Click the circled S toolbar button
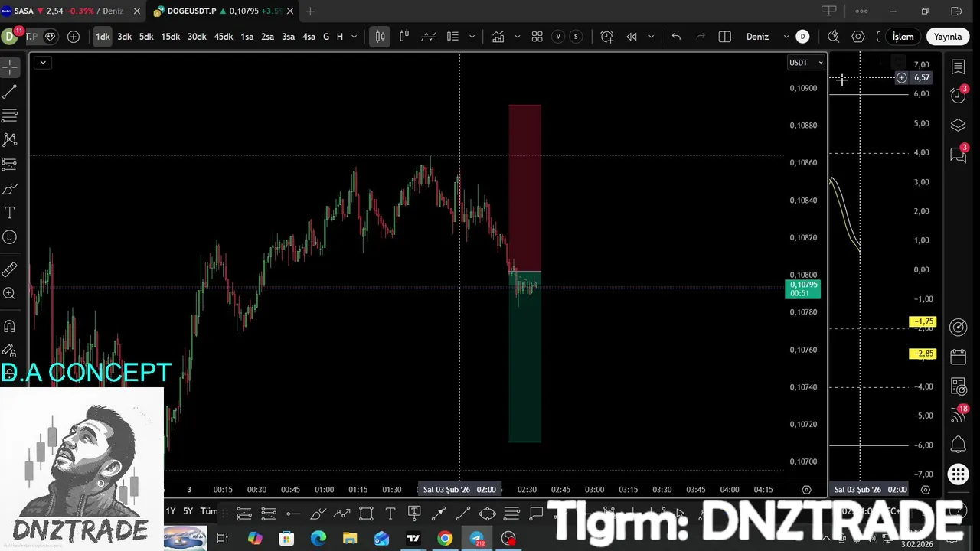This screenshot has height=551, width=980. (576, 37)
